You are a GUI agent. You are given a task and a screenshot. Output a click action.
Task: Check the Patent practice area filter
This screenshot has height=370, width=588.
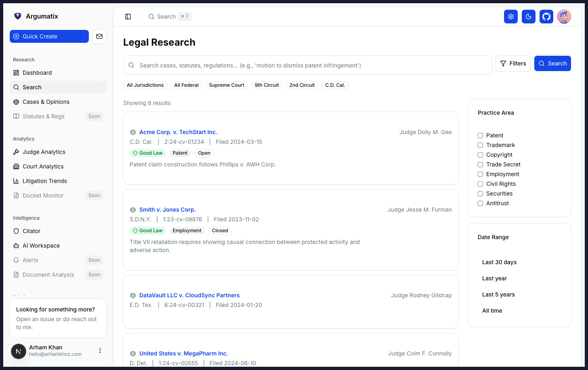tap(480, 135)
